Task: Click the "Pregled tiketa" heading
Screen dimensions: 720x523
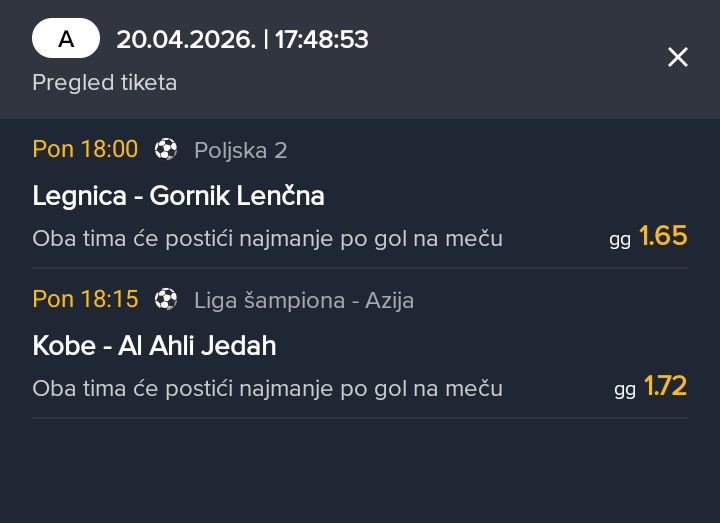Action: coord(104,83)
